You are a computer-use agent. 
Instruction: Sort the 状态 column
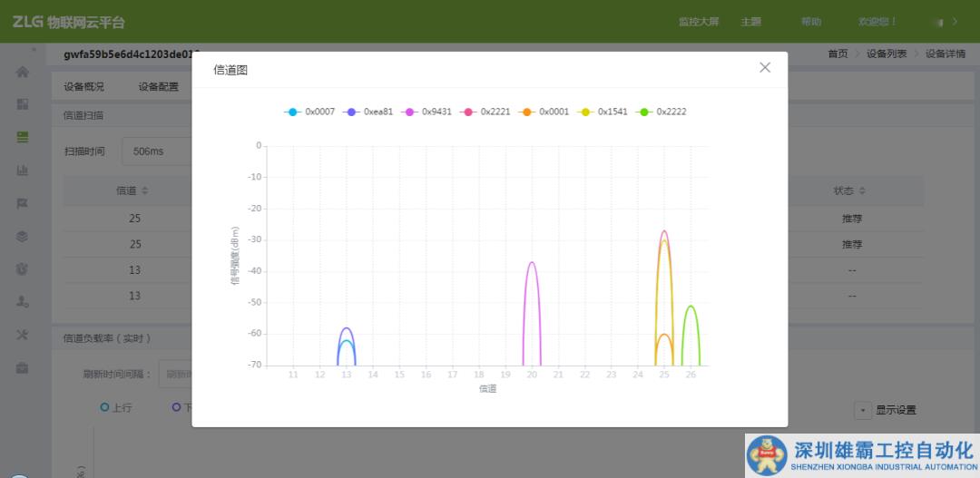(849, 190)
